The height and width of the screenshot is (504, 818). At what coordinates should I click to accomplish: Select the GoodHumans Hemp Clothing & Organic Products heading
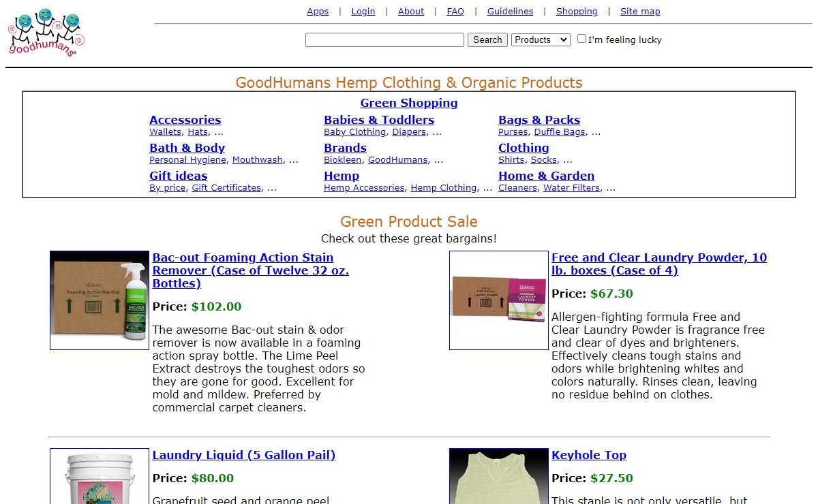click(409, 83)
